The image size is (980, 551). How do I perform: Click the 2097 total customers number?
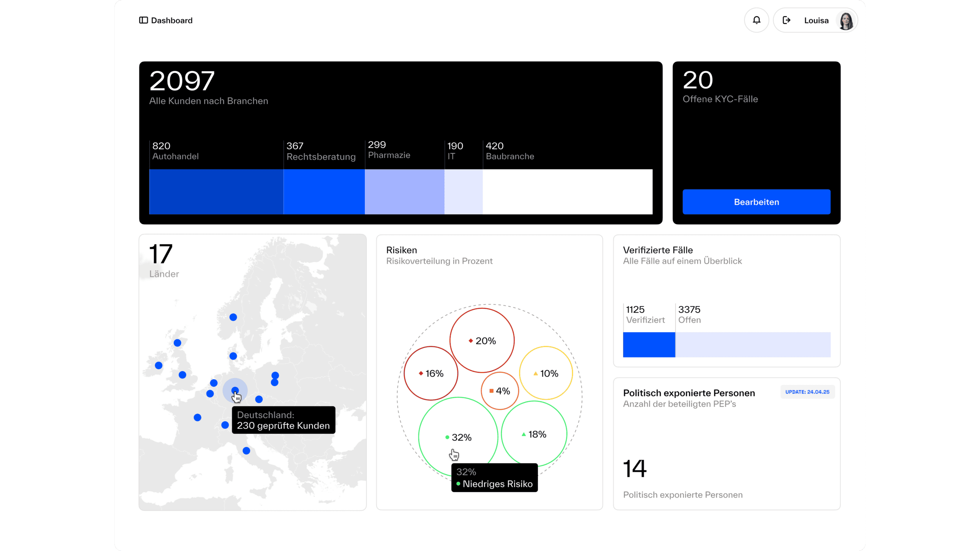pos(182,81)
